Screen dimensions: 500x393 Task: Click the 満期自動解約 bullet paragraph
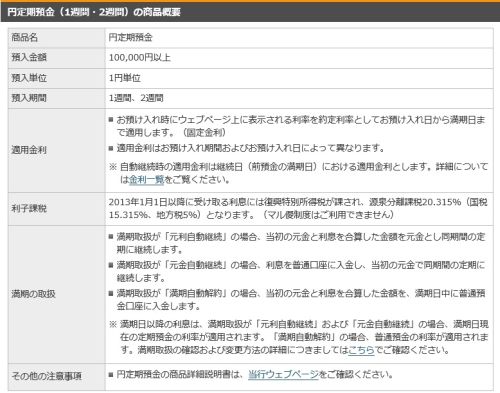point(297,299)
